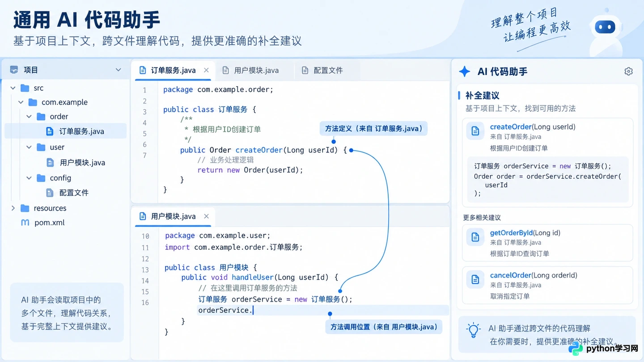This screenshot has height=362, width=644.
Task: Click the code line 'return new Order(userId);'
Action: [x=250, y=170]
